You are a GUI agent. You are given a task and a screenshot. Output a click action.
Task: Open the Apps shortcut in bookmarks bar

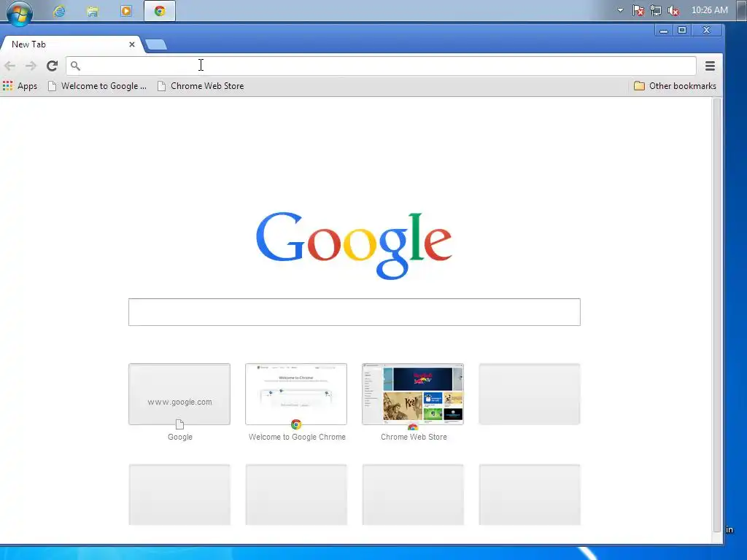point(20,86)
